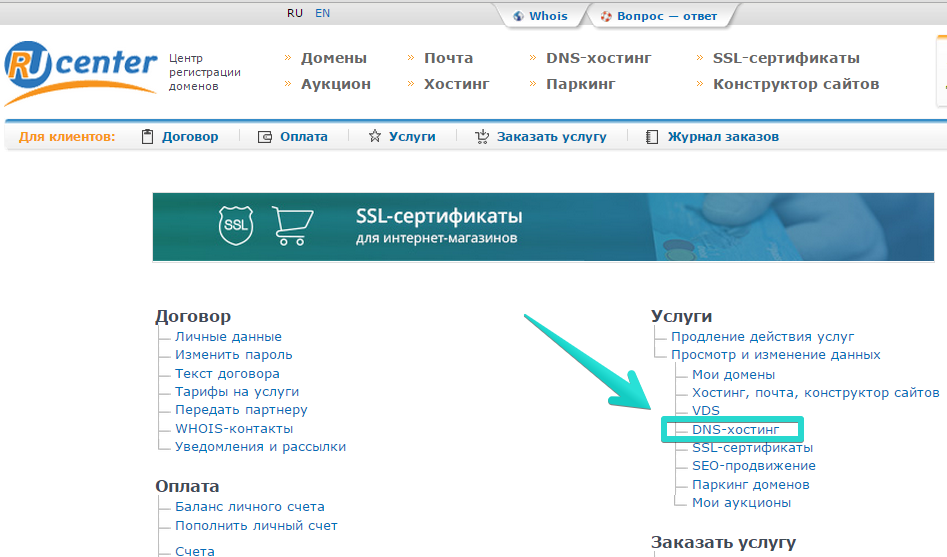Click the journal icon beside Журнал заказов
Screen dimensions: 947x557
tap(652, 137)
